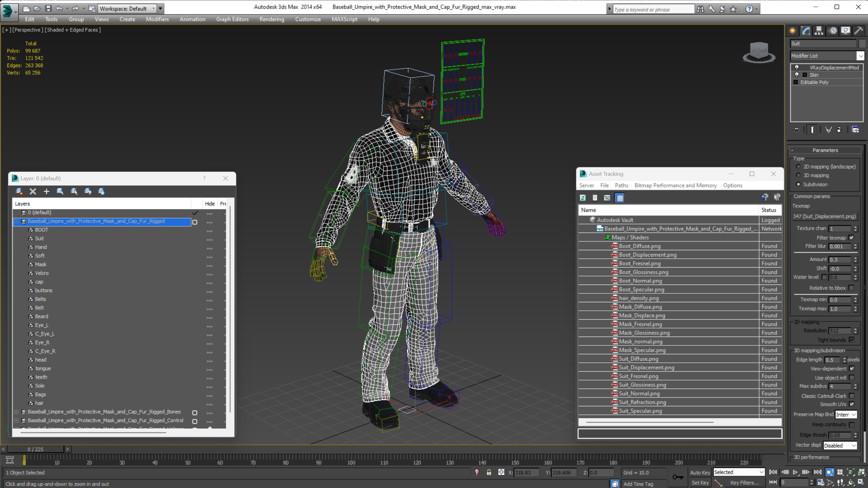
Task: Enable Classic Catmull-Clark checkbox
Action: (x=852, y=396)
